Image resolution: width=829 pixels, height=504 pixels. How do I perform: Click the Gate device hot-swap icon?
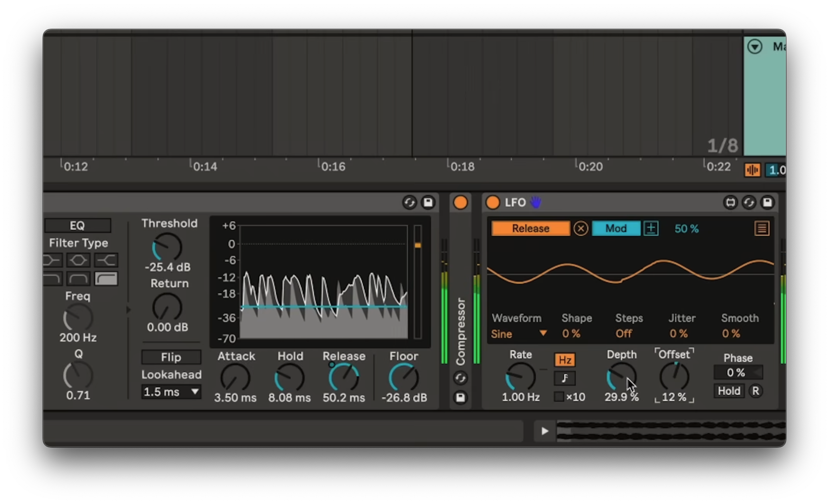(x=410, y=202)
